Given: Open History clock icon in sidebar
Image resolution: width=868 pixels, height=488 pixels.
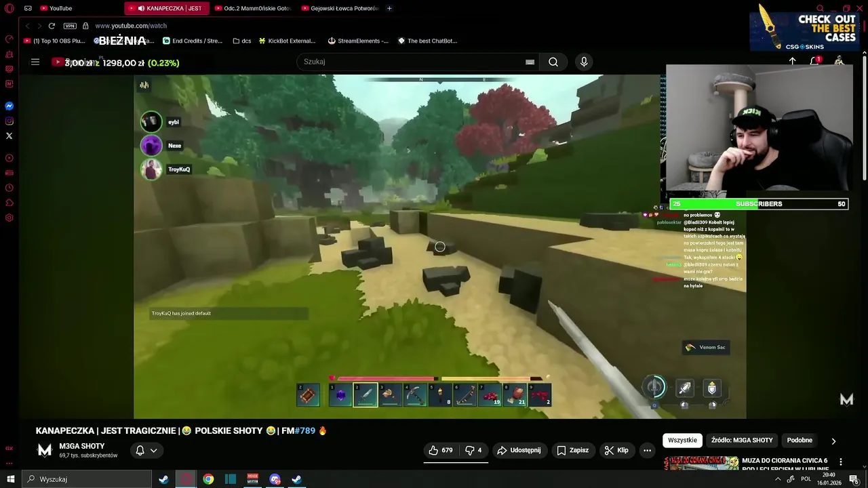Looking at the screenshot, I should coord(9,188).
